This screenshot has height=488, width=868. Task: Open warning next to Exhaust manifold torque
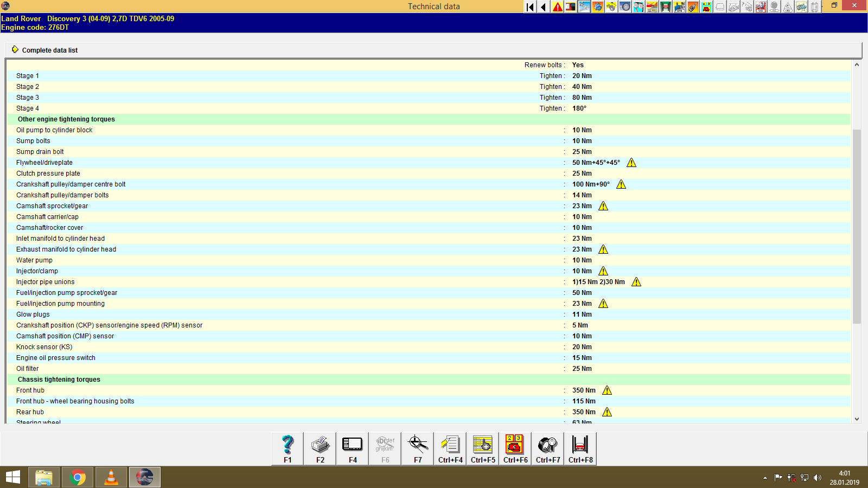coord(603,249)
